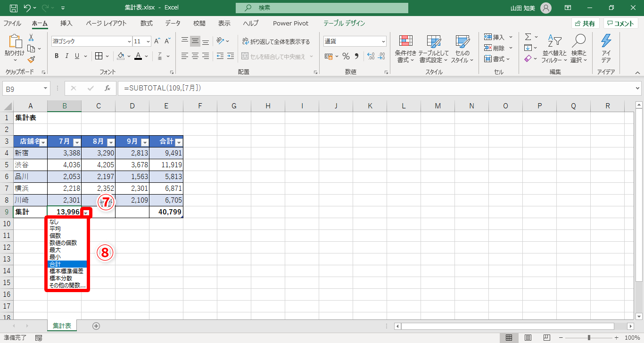Click the Increase Decimal icon
This screenshot has width=644, height=343.
[371, 57]
